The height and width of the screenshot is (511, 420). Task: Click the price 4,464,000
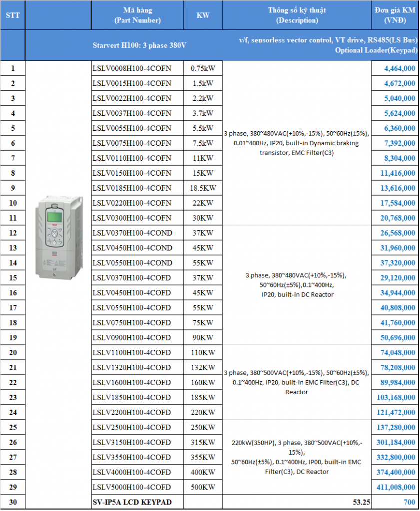[399, 68]
